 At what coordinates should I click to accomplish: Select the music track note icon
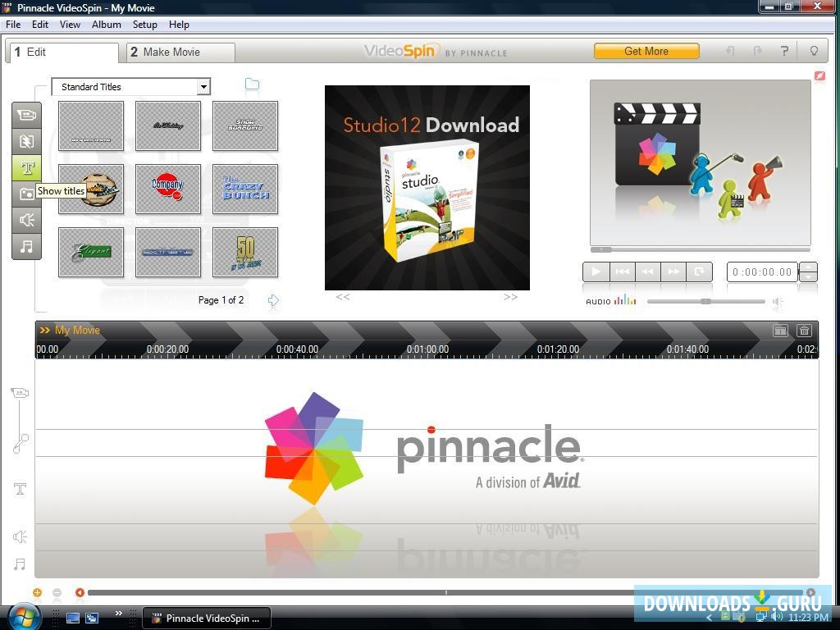click(20, 564)
